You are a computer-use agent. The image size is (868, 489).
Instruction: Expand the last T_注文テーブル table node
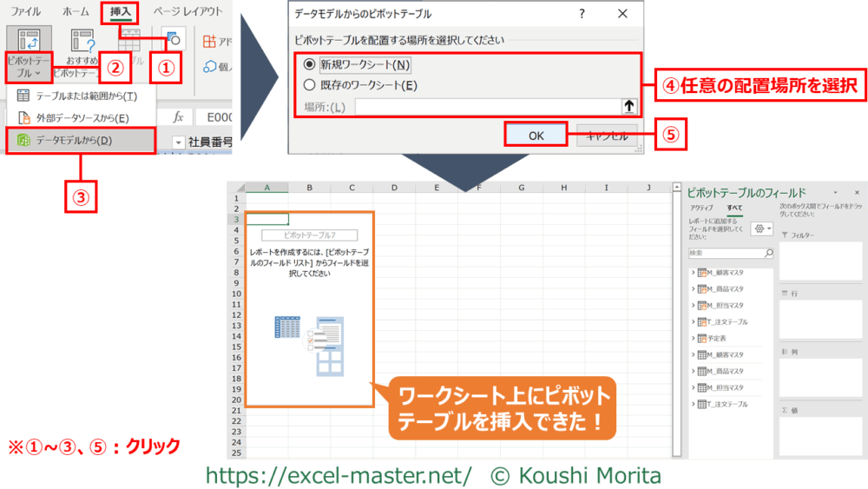[x=693, y=404]
